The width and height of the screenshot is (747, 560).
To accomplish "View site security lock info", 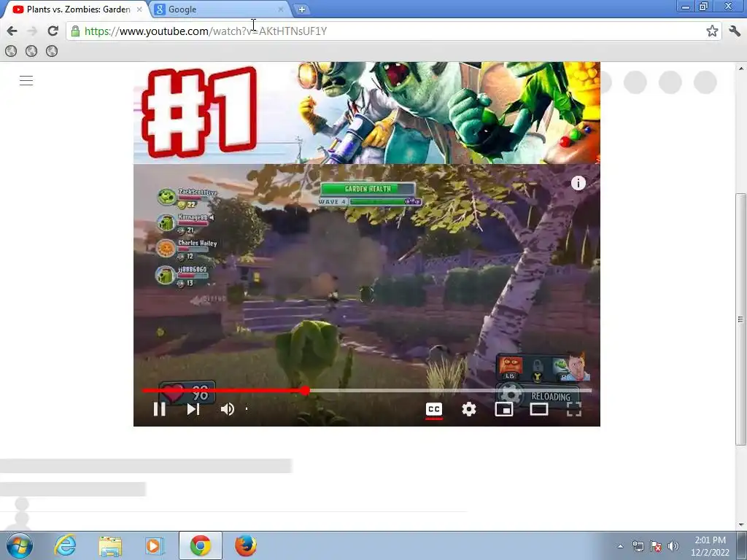I will coord(75,31).
